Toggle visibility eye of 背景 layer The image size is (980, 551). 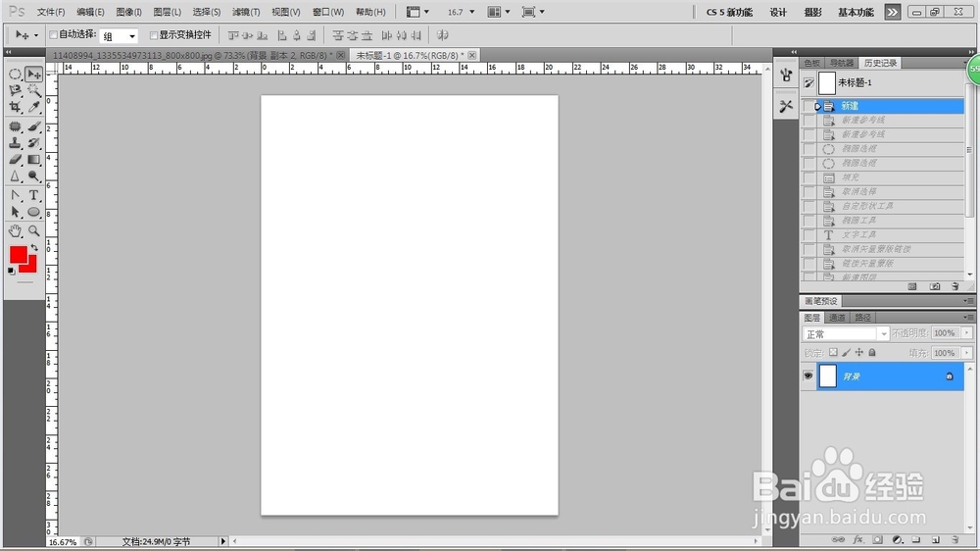tap(808, 376)
